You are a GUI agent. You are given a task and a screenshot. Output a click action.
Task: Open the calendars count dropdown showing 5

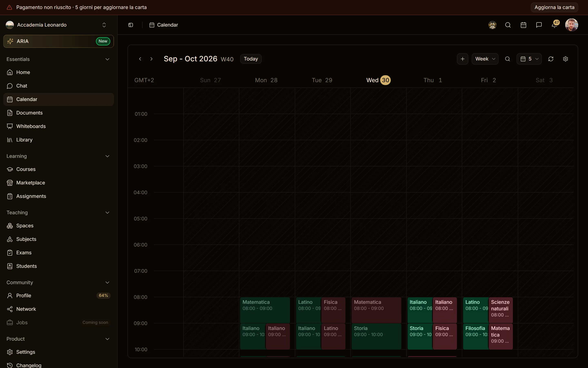coord(529,59)
